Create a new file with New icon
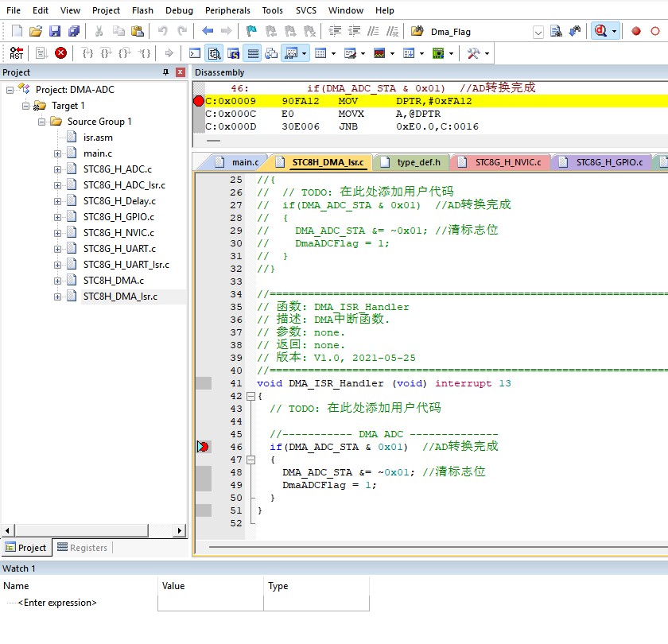This screenshot has width=668, height=644. (x=17, y=32)
